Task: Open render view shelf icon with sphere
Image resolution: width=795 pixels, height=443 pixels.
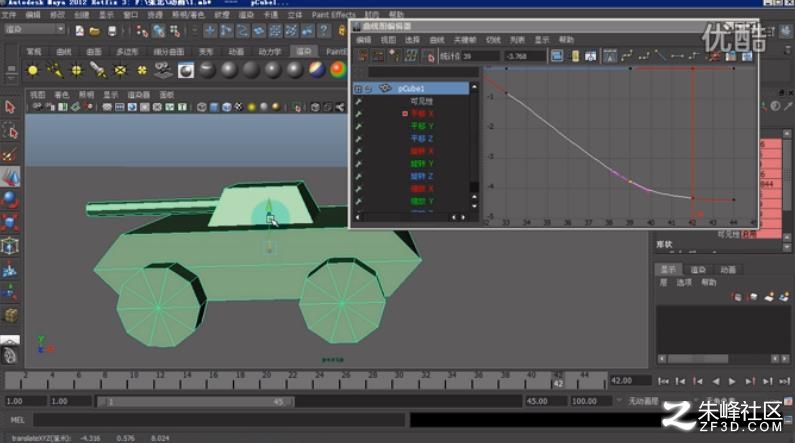Action: 186,70
